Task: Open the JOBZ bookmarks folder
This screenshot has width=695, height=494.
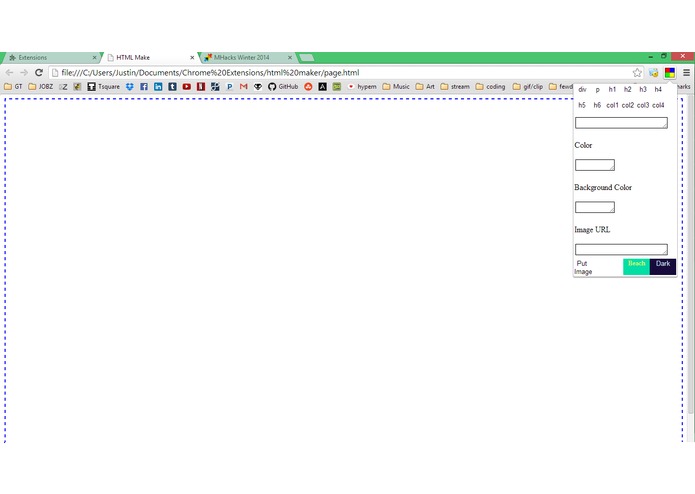Action: point(41,86)
